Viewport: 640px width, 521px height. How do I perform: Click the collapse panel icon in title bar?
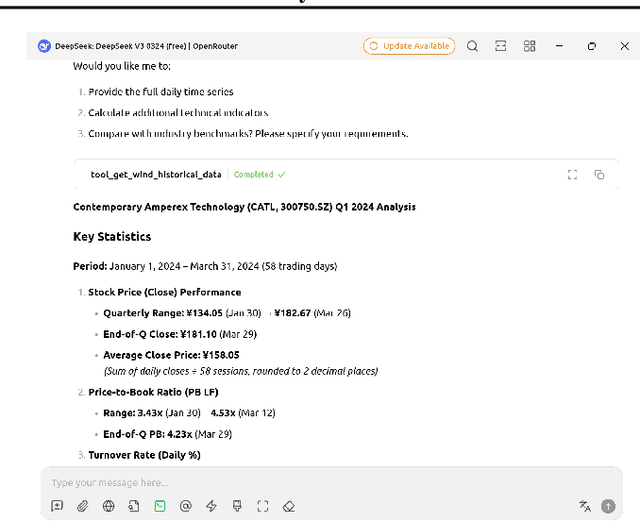click(501, 46)
